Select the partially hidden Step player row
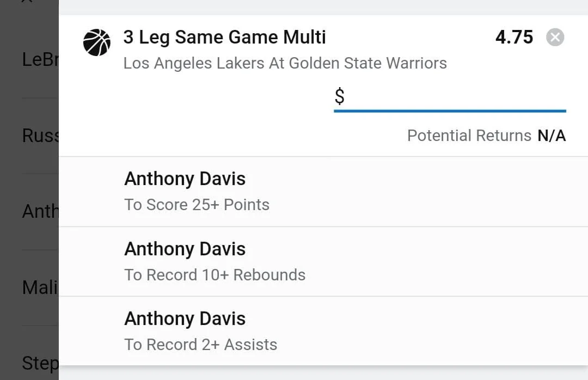 [39, 363]
